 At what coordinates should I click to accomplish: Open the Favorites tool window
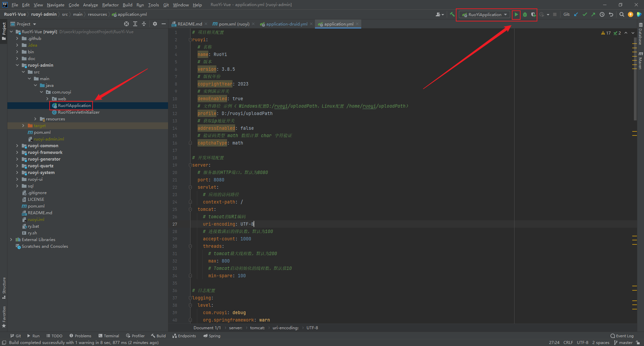(4, 317)
